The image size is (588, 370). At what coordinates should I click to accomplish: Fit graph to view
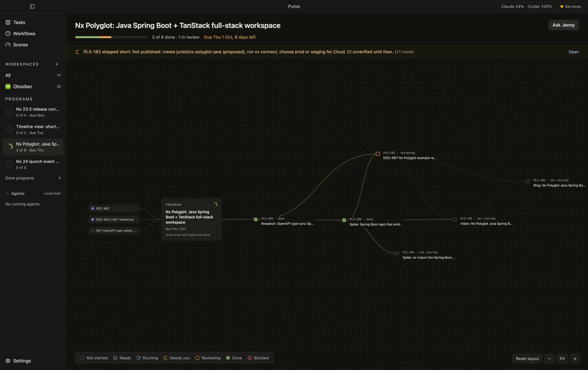(x=562, y=359)
